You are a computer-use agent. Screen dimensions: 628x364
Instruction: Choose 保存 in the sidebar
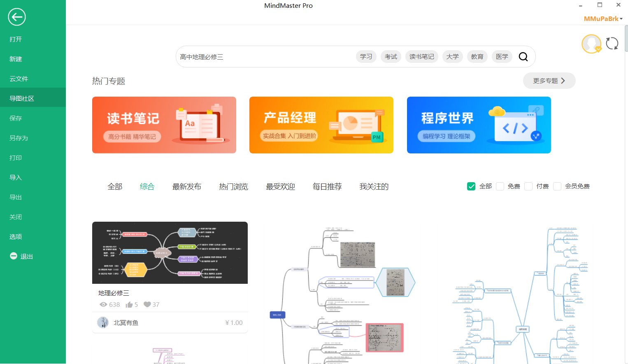33,118
